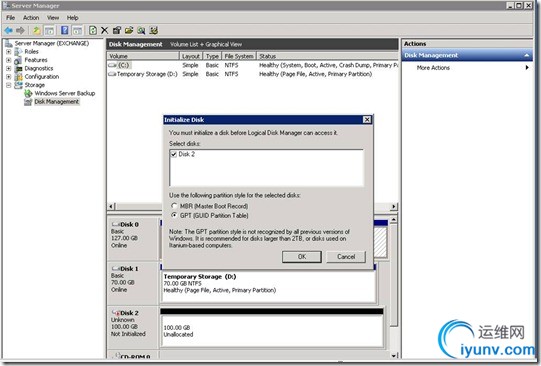Screen dimensions: 541x366
Task: Select the Windows Server Backup icon
Action: tap(28, 93)
